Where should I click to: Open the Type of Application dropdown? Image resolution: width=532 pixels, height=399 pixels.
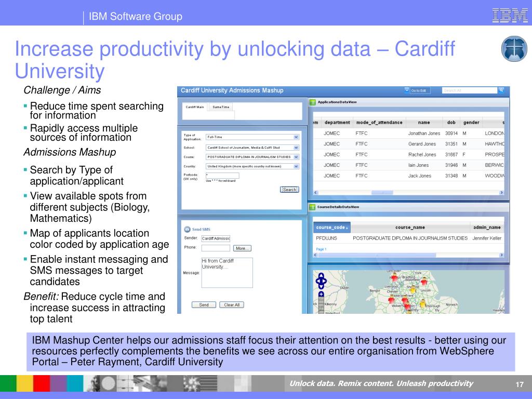[x=252, y=137]
